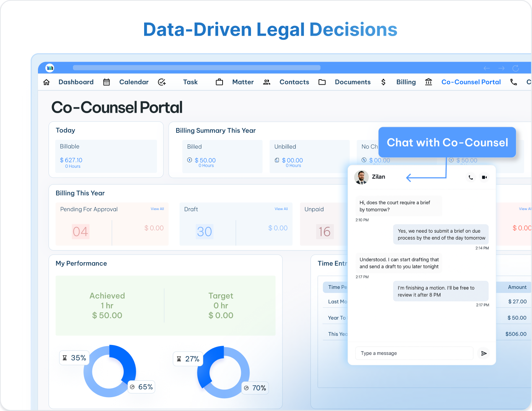Viewport: 532px width, 411px height.
Task: Click the pending count 04
Action: click(81, 232)
